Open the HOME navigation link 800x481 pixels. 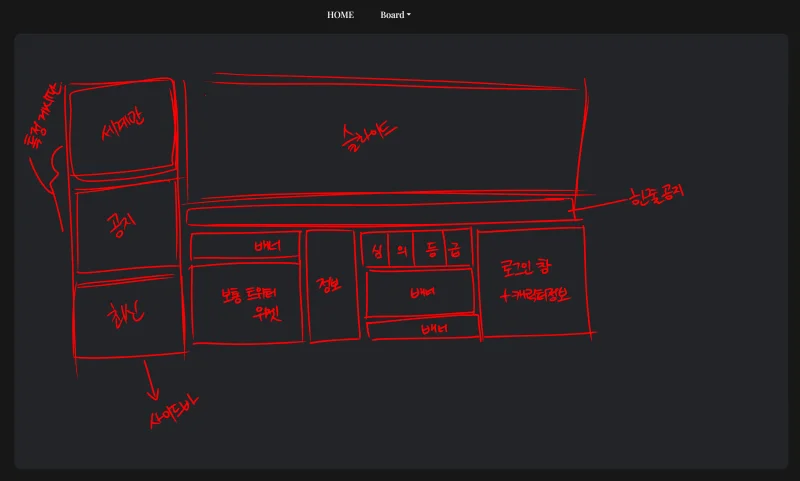(340, 15)
